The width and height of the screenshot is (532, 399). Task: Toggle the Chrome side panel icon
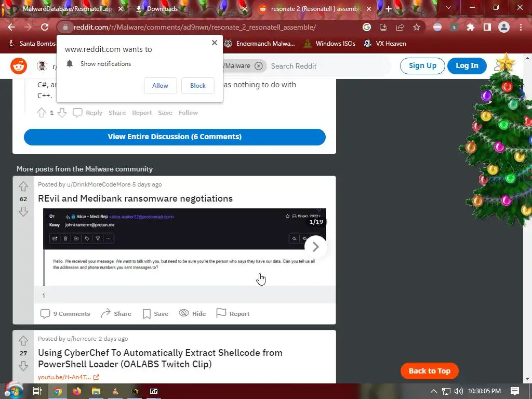(x=487, y=27)
